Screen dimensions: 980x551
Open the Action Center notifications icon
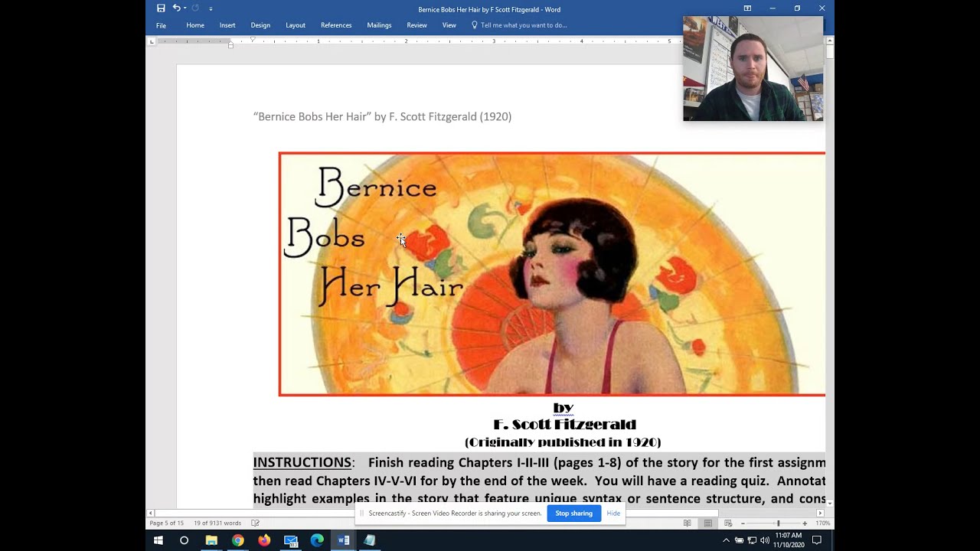(x=817, y=540)
